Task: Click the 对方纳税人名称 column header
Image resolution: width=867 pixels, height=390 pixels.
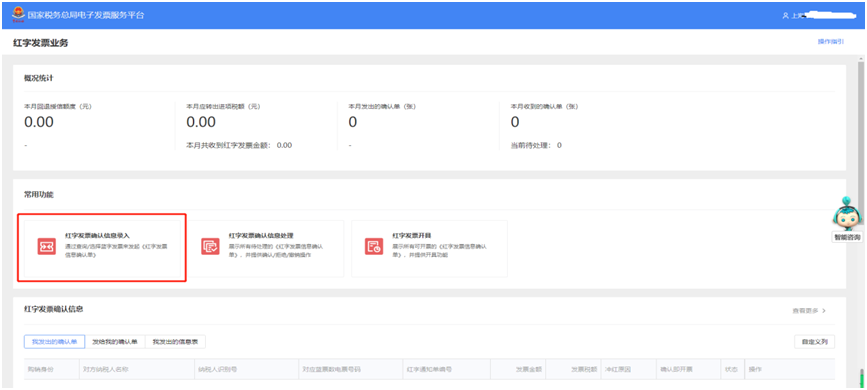Action: [x=106, y=369]
